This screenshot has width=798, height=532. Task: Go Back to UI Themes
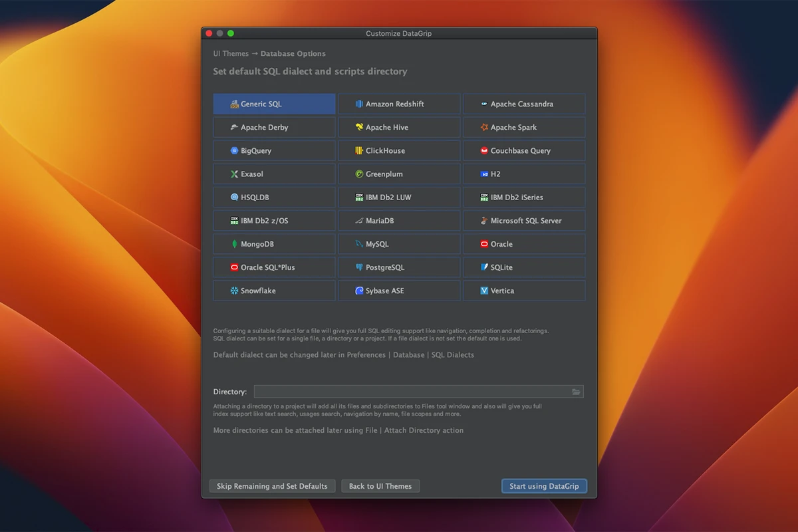point(380,486)
